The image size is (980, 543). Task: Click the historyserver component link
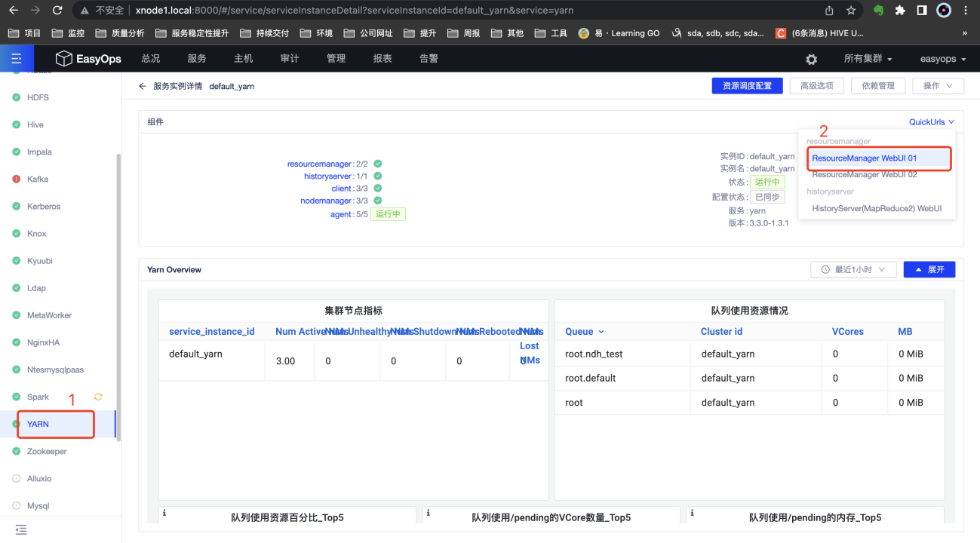click(327, 176)
